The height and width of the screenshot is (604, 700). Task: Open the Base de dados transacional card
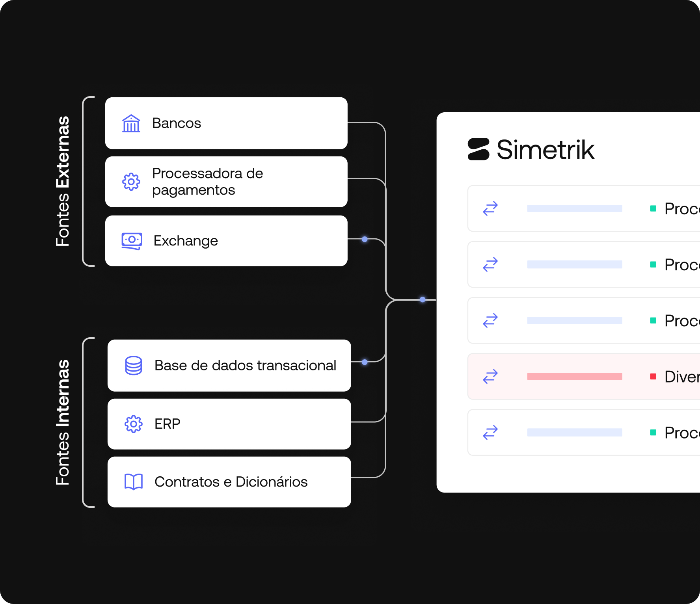tap(229, 366)
